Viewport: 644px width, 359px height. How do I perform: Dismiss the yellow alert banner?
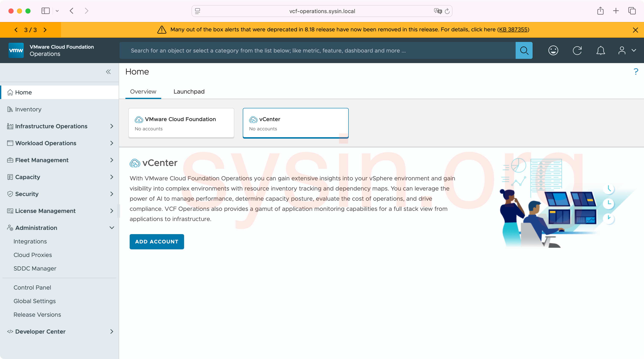coord(635,30)
